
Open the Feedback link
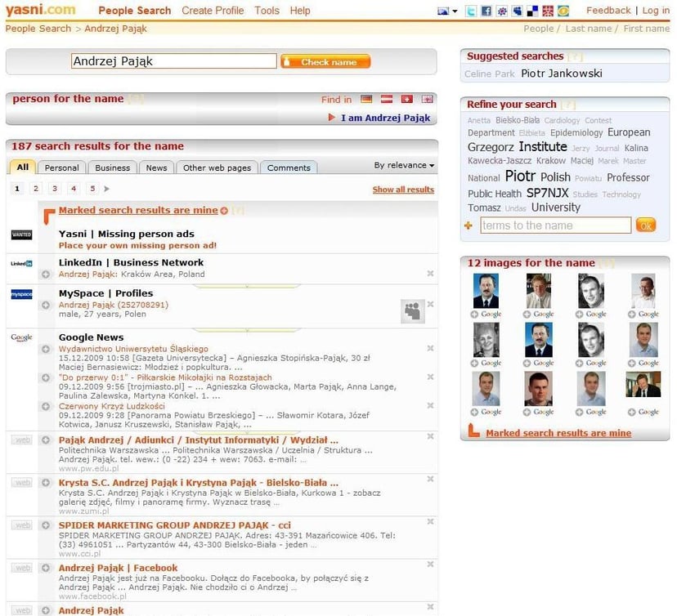click(x=608, y=11)
